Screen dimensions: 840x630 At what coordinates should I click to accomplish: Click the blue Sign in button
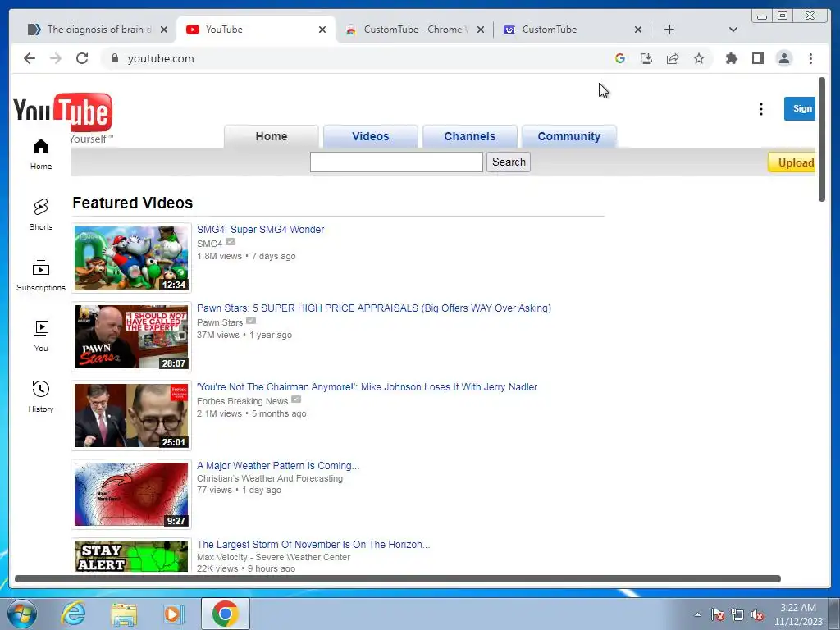(x=800, y=108)
